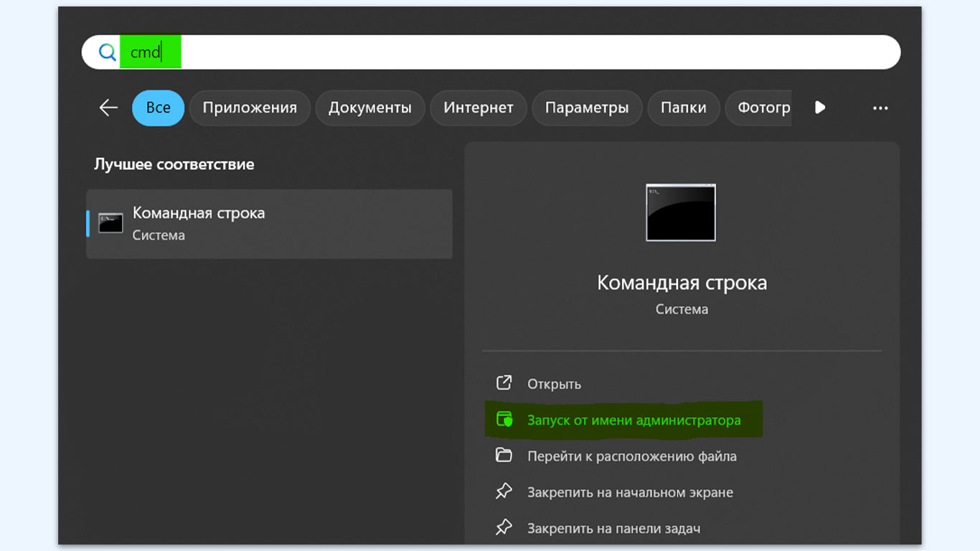Select the truncated Фотогр filter tab
The height and width of the screenshot is (551, 980).
click(758, 108)
